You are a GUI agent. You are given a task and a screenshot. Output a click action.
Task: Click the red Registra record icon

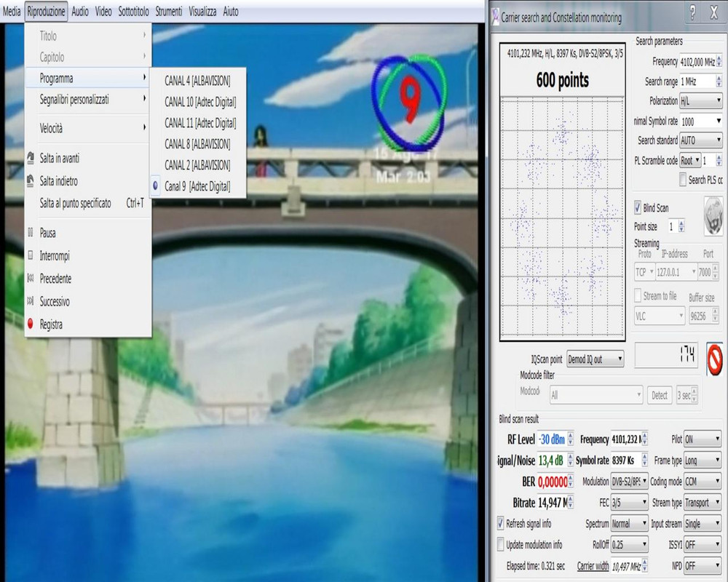(x=31, y=324)
